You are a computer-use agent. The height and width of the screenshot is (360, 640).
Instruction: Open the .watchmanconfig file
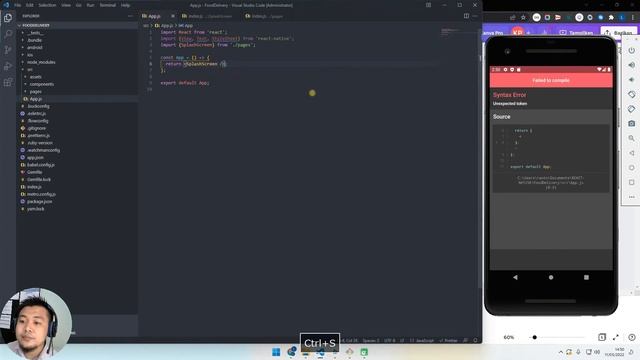[43, 150]
